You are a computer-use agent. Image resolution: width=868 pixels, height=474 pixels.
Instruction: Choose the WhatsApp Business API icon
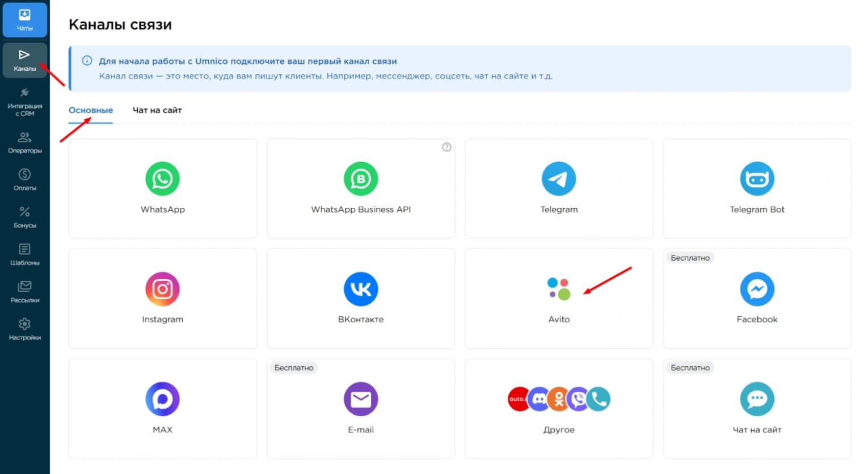[x=361, y=179]
